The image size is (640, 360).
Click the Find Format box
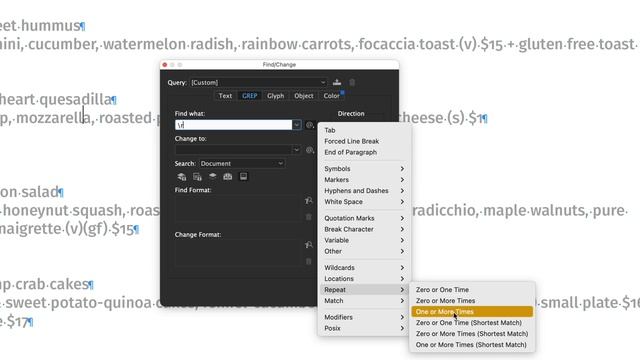238,209
